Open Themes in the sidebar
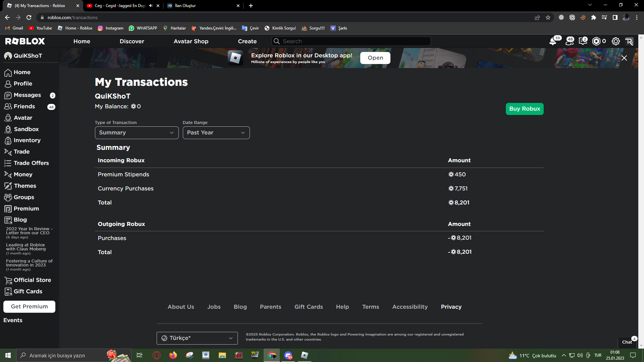The width and height of the screenshot is (644, 362). (20, 186)
